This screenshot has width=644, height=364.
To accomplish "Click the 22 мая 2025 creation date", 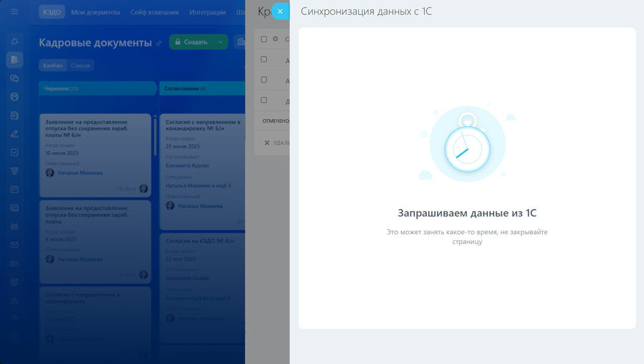I will tap(181, 259).
